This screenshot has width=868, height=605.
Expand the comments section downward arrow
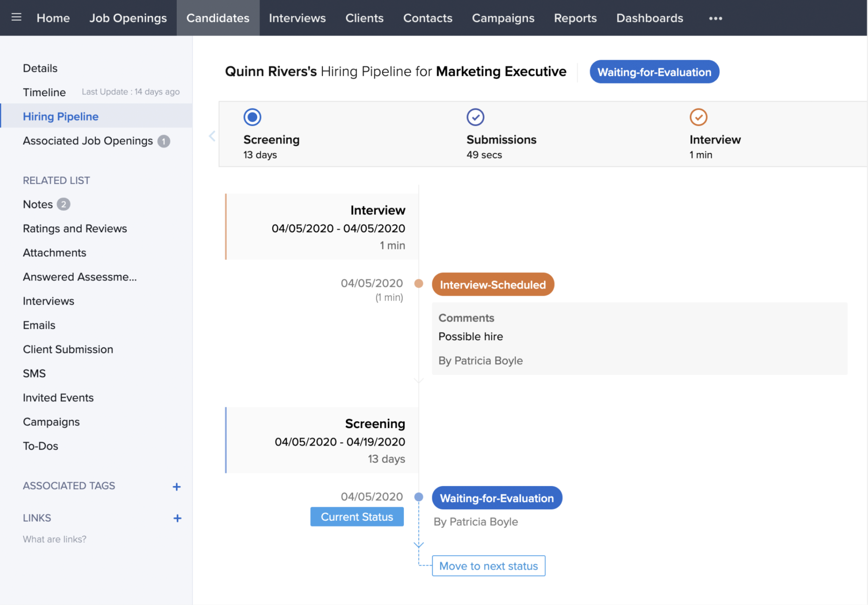418,380
